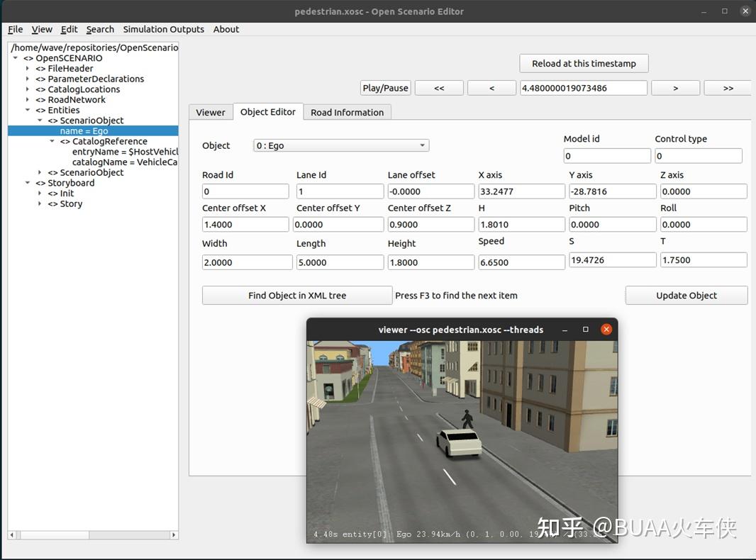Image resolution: width=756 pixels, height=560 pixels.
Task: Close the viewer window with red X
Action: coord(606,330)
